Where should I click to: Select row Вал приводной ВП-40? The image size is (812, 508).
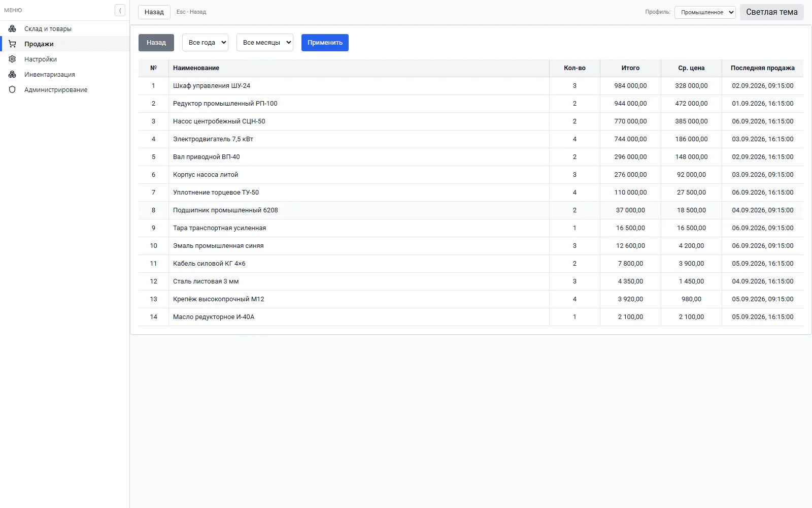pos(471,157)
